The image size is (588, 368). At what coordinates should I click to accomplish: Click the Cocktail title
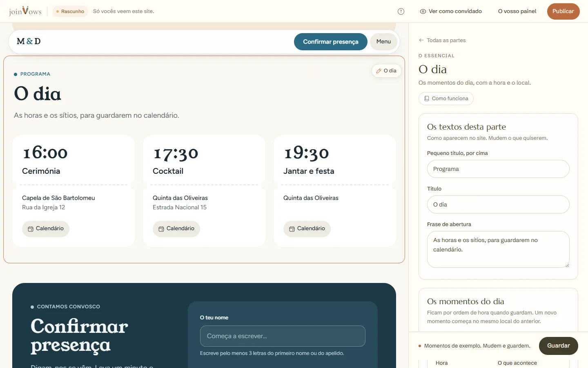click(168, 171)
